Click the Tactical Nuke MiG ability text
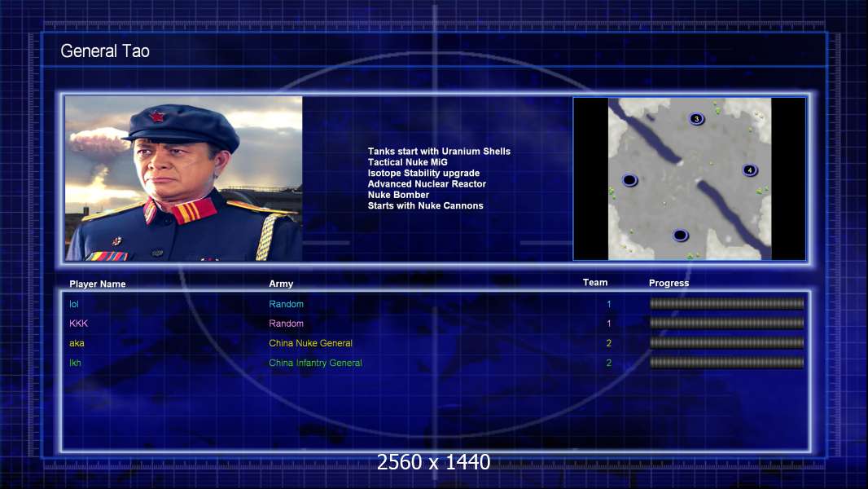The image size is (868, 489). tap(407, 162)
